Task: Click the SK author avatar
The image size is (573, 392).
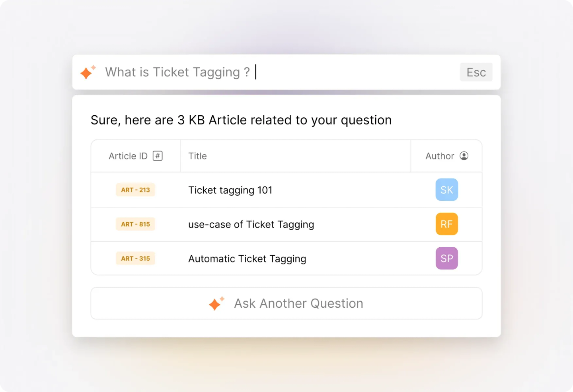Action: (446, 190)
